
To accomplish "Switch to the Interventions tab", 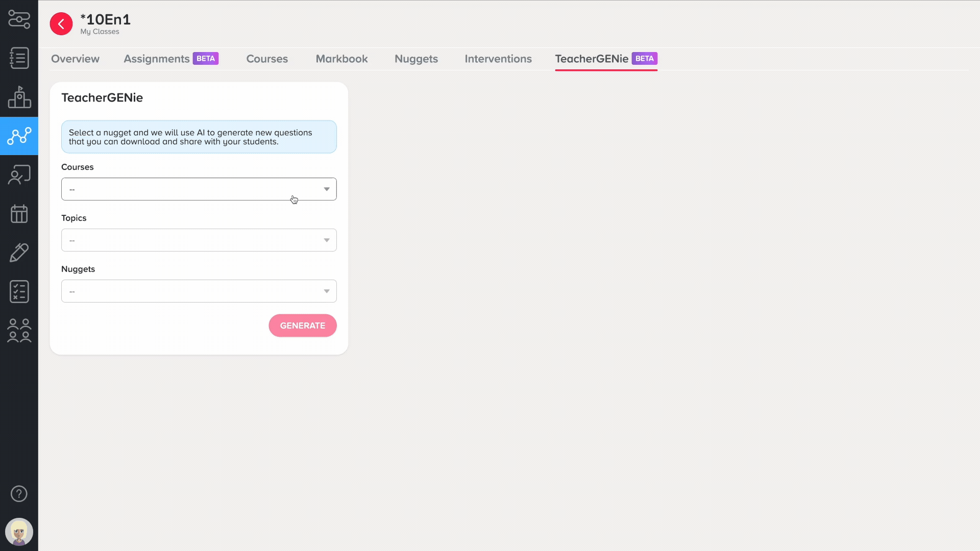I will [498, 59].
